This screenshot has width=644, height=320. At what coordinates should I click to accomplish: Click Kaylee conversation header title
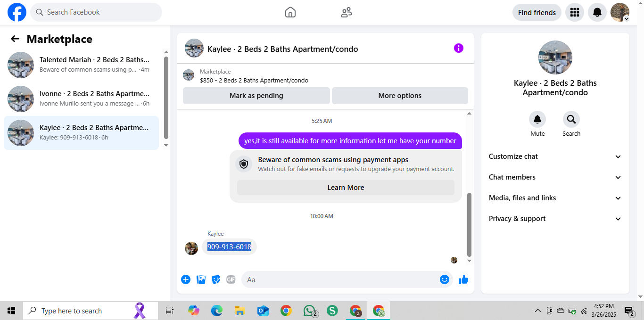tap(282, 49)
